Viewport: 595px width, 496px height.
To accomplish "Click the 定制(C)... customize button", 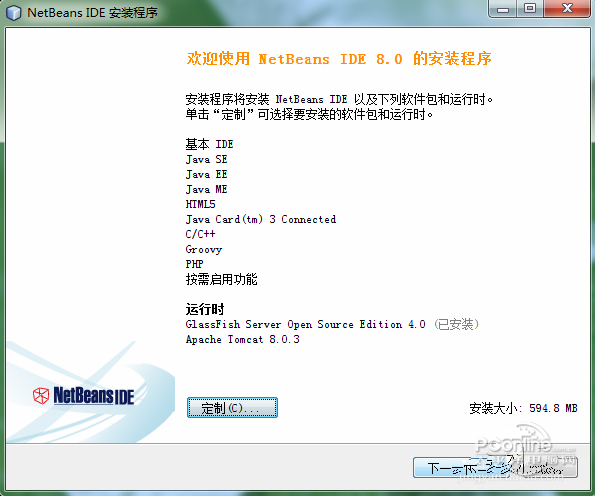I will point(232,408).
